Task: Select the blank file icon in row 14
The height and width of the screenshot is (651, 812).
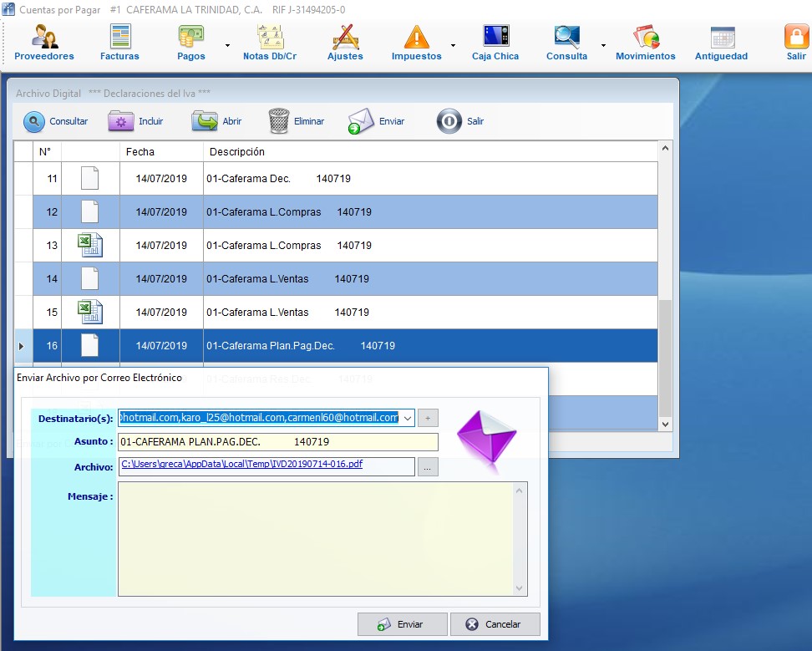Action: click(x=89, y=278)
